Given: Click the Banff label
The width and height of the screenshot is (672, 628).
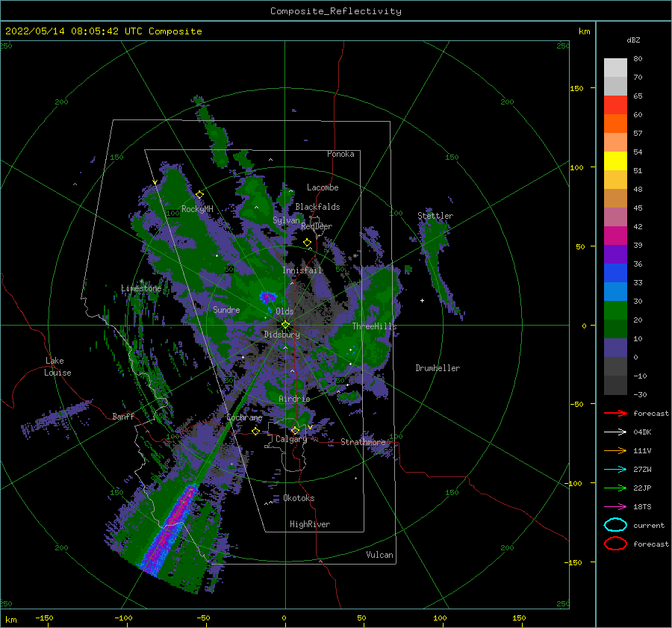Looking at the screenshot, I should [123, 416].
